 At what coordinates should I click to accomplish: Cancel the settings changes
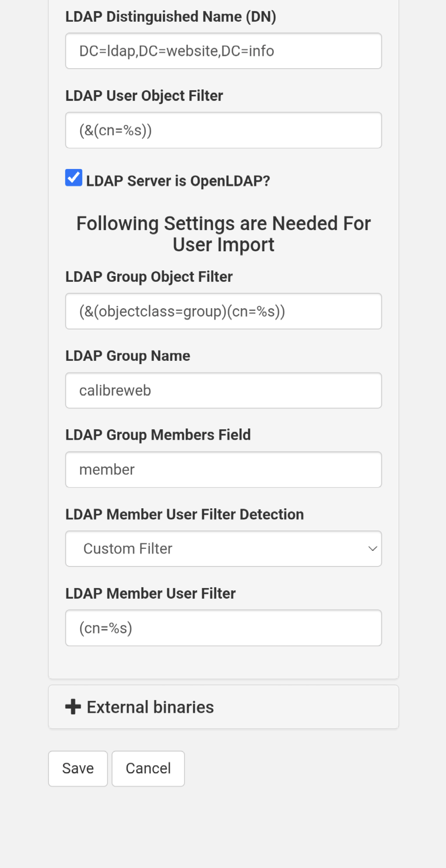coord(148,768)
